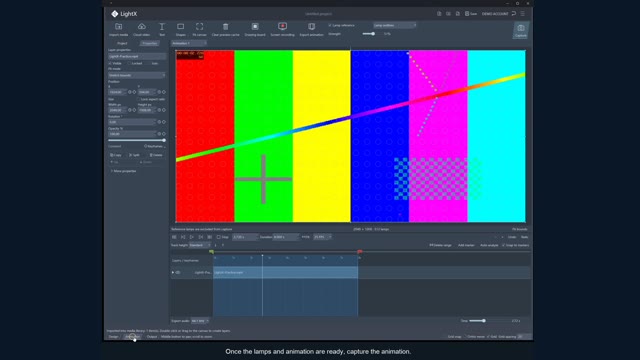Switch to the Properties tab
Viewport: 640px width, 360px height.
pos(150,43)
